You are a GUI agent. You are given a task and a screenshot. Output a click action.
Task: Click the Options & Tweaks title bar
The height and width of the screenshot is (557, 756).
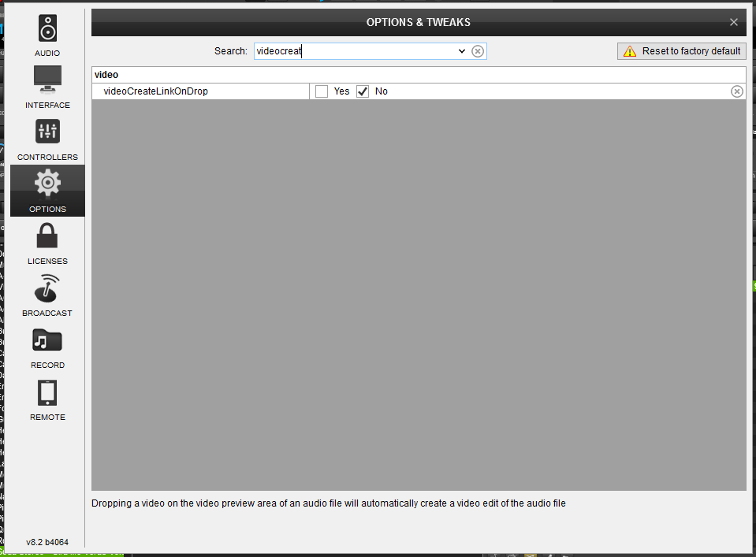(x=418, y=23)
